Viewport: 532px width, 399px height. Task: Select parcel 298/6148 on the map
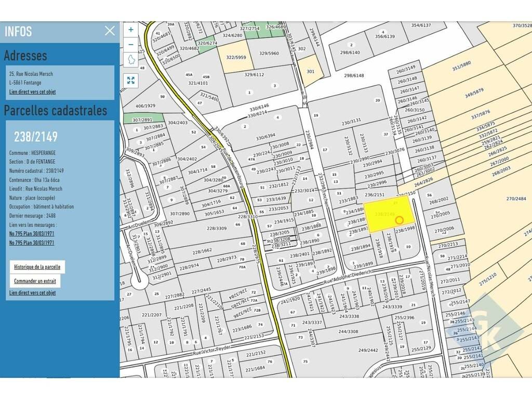pos(353,76)
